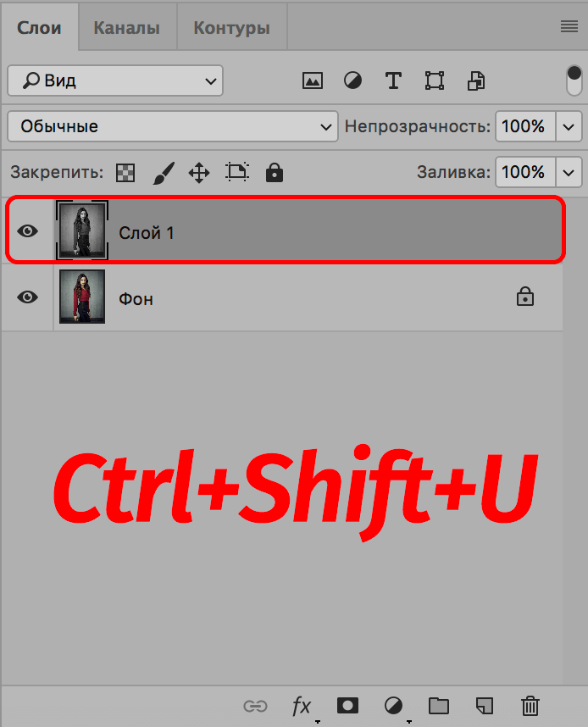Open the panel options menu

[569, 27]
